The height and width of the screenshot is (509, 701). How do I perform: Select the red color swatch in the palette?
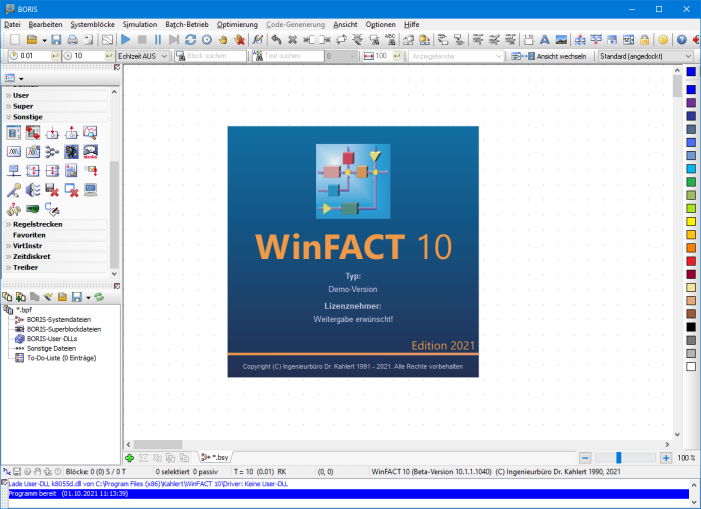pyautogui.click(x=691, y=261)
